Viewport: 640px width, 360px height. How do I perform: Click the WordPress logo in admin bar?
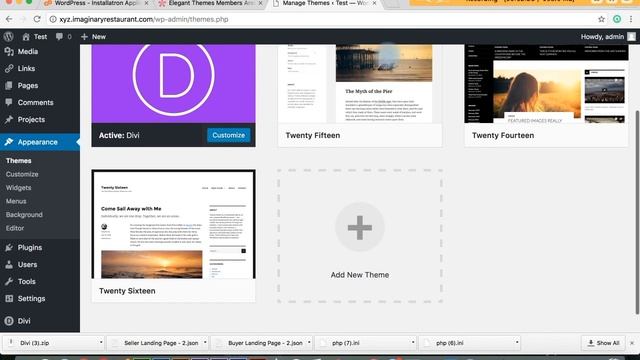(9, 37)
